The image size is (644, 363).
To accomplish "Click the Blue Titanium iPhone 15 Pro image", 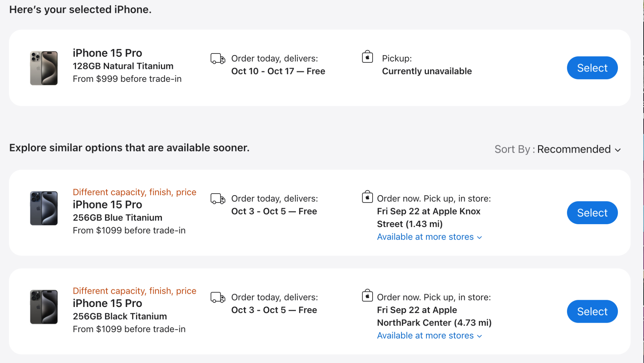I will [44, 208].
